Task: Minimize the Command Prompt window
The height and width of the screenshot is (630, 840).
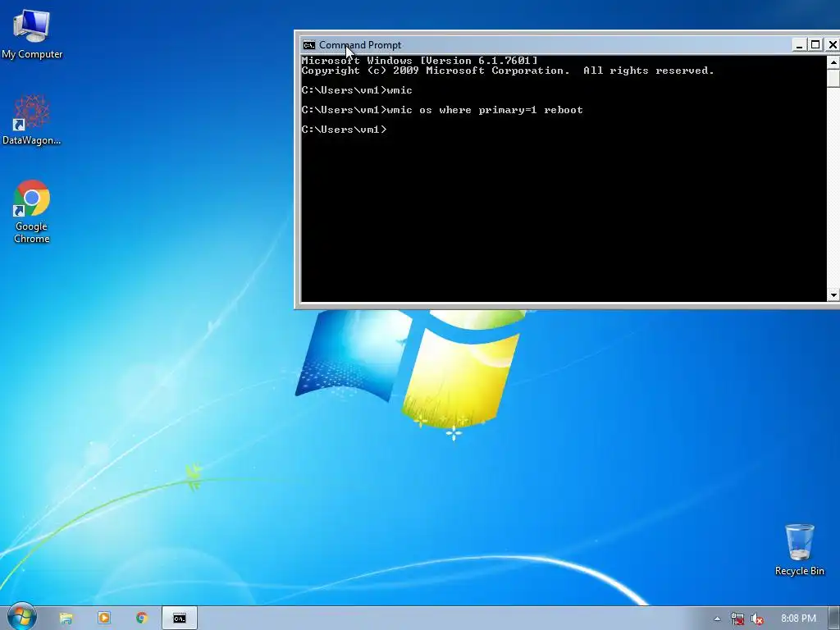Action: point(799,45)
